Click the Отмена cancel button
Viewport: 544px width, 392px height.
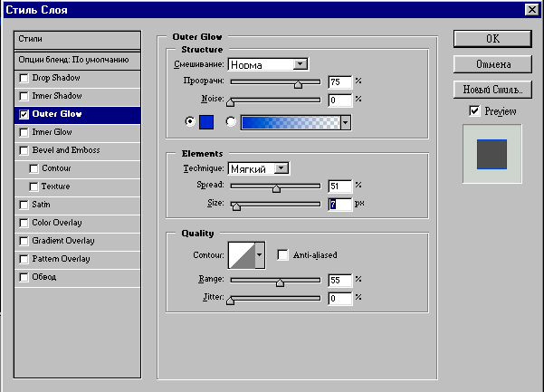tap(492, 64)
